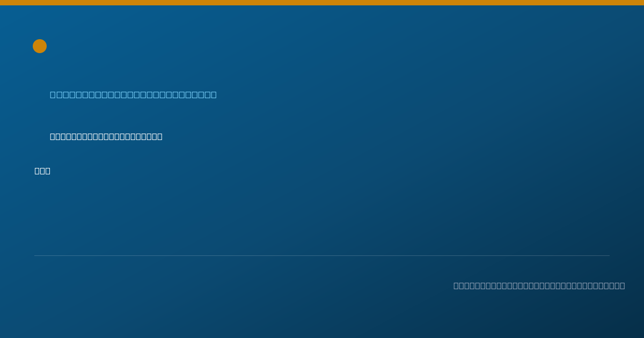
Task: Select the light-blue placeholder text line
Action: pos(133,95)
